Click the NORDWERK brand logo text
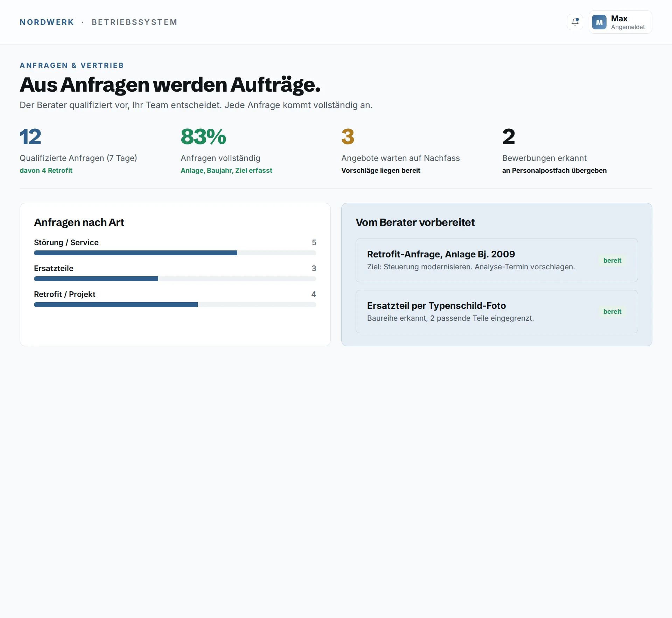Viewport: 672px width, 618px height. coord(47,22)
